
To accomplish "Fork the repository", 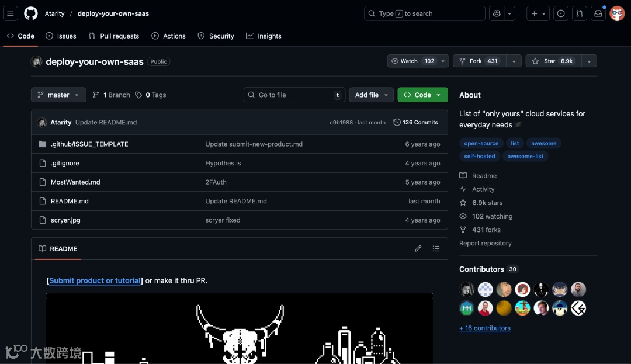I will tap(479, 61).
